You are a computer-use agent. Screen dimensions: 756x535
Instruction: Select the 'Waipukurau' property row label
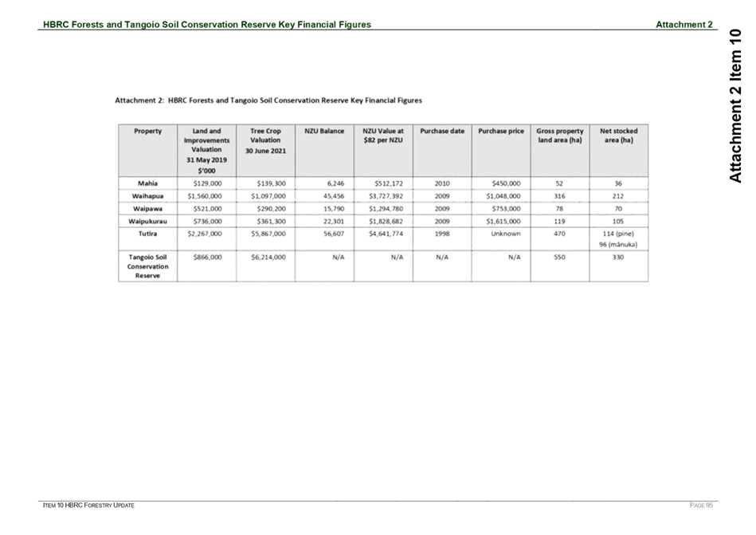point(147,221)
